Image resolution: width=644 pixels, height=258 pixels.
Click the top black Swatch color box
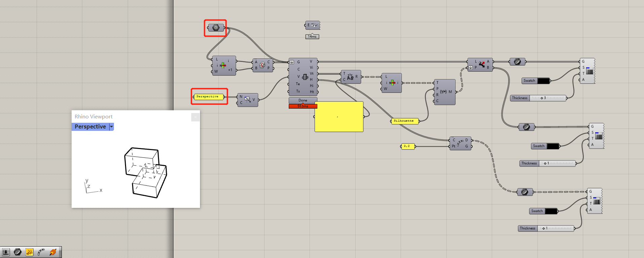tap(543, 81)
